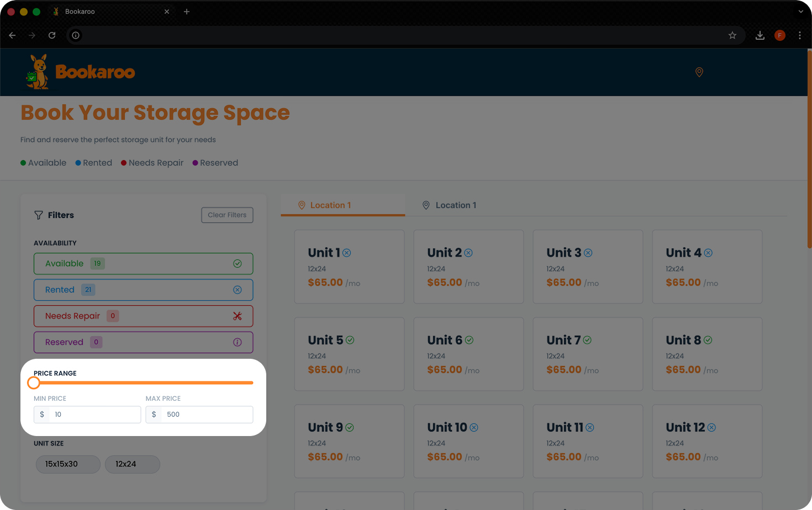Click the Max Price input field

(x=207, y=415)
